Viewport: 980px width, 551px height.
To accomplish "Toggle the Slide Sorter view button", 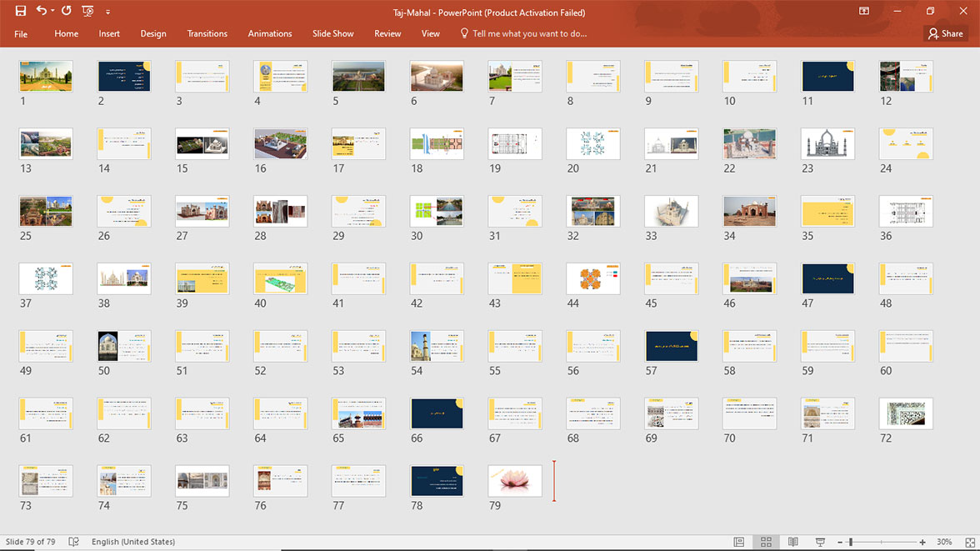I will point(766,542).
